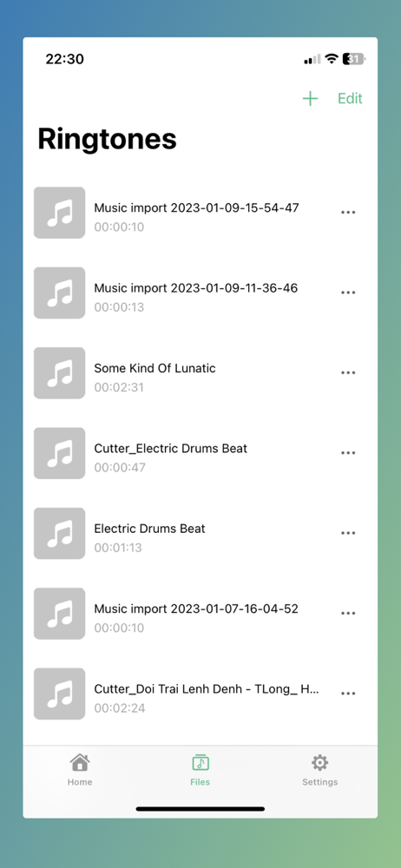Open options for Music import 2023-01-09-15-54-47
The height and width of the screenshot is (868, 401).
click(x=348, y=213)
